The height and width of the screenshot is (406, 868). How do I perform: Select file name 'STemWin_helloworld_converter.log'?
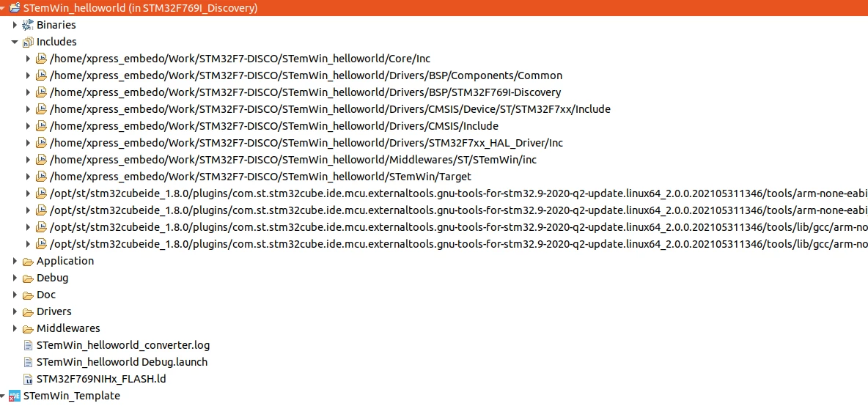[123, 346]
